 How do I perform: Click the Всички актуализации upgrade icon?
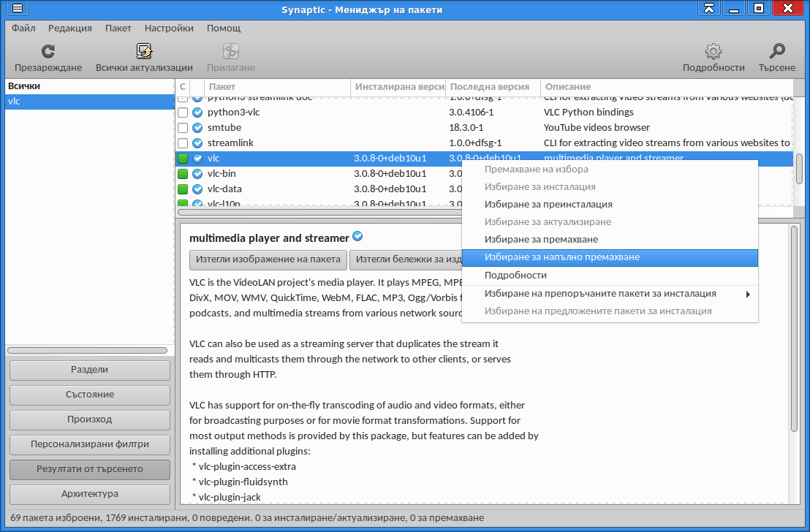[x=144, y=51]
